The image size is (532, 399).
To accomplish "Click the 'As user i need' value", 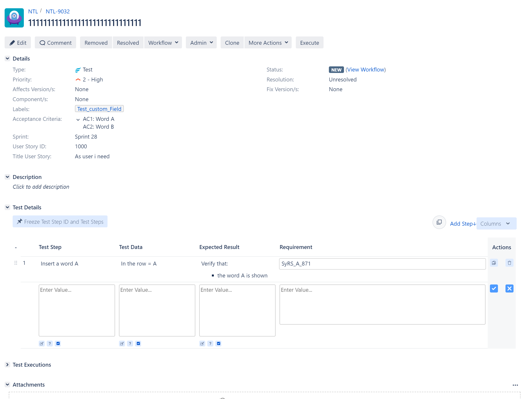I will coord(92,156).
